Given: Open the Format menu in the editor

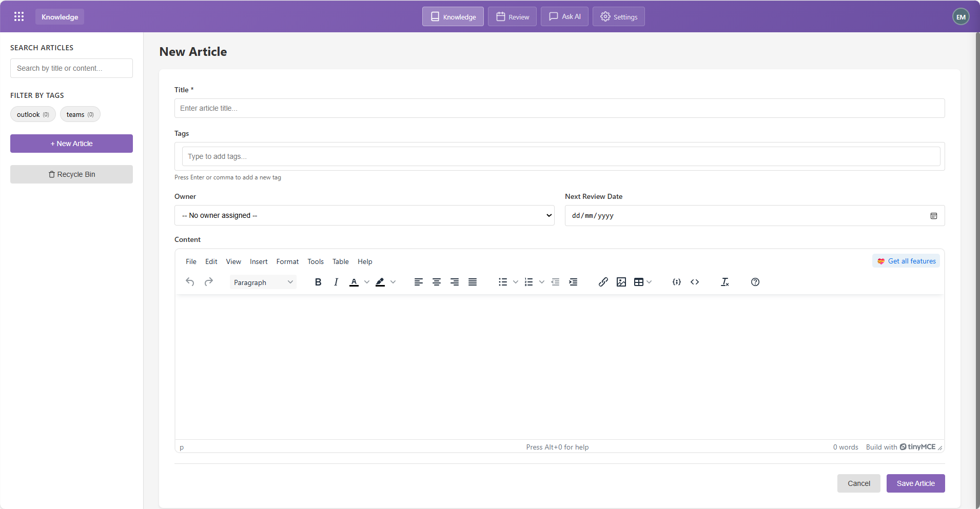Looking at the screenshot, I should (x=287, y=261).
